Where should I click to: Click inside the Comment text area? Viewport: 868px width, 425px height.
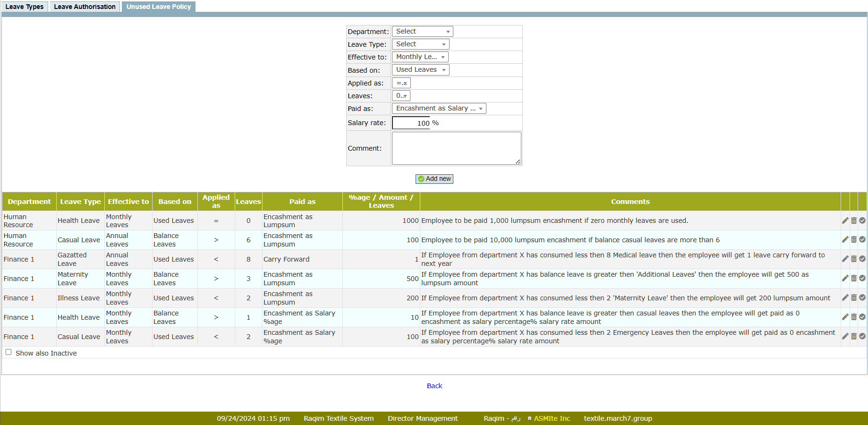point(456,148)
